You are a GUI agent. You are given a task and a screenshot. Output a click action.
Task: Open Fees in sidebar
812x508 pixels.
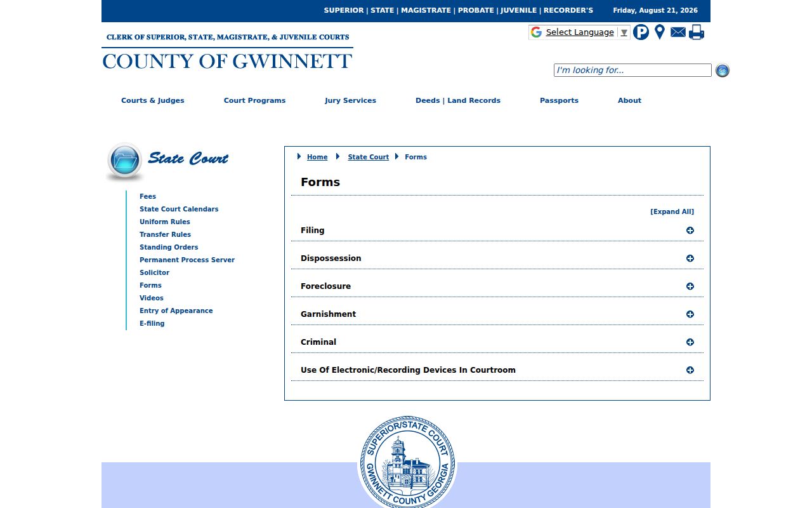[148, 196]
